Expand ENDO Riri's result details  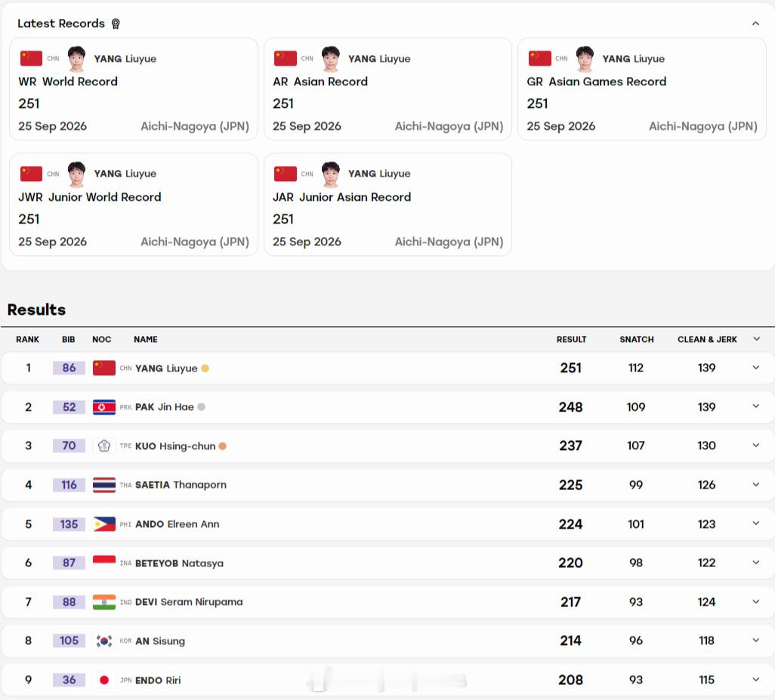pos(755,680)
